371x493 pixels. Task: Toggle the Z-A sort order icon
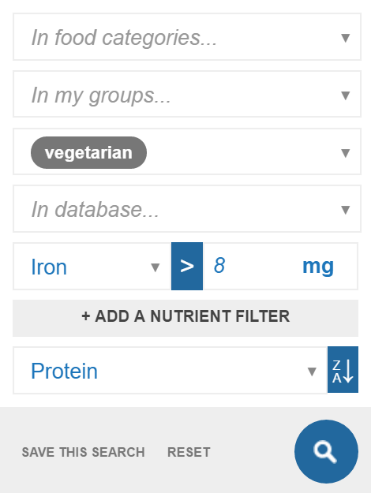(x=343, y=370)
